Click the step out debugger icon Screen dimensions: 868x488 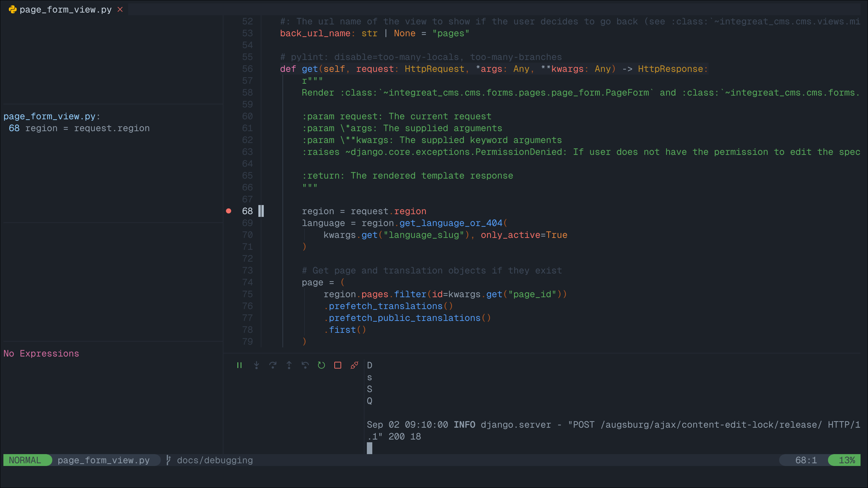pos(289,365)
